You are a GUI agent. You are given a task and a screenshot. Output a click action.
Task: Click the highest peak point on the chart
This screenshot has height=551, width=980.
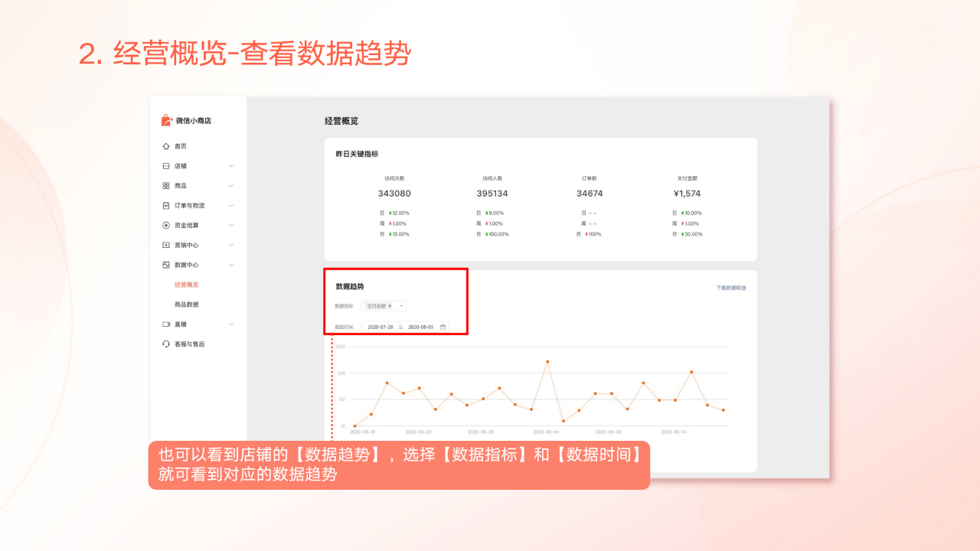click(x=547, y=361)
